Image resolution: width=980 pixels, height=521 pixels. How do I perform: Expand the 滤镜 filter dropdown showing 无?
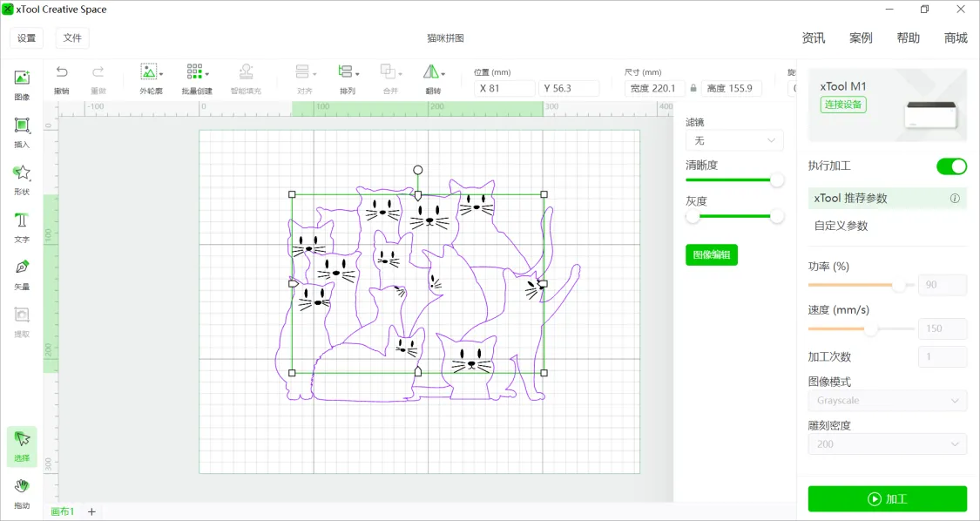734,141
